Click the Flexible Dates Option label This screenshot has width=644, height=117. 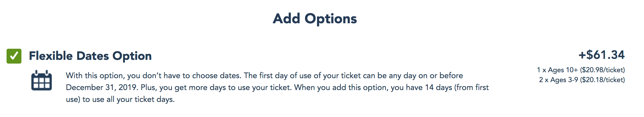coord(90,56)
